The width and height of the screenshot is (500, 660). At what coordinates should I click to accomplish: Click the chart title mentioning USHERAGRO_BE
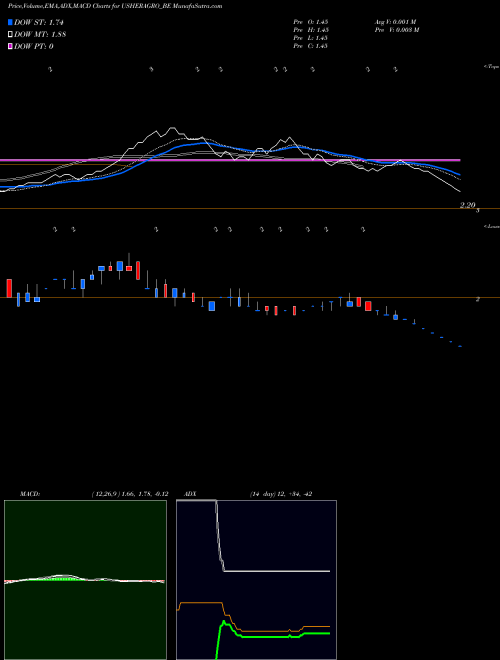coord(115,6)
